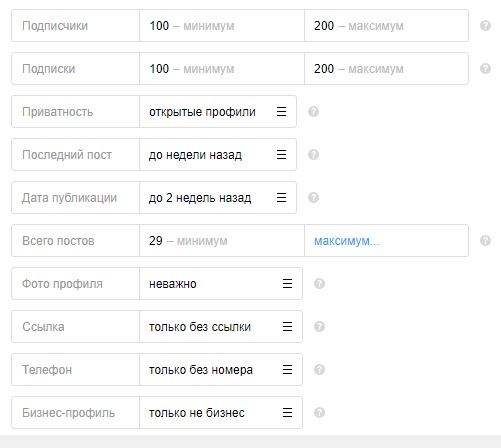Show help tooltip for Приватность

[x=313, y=112]
